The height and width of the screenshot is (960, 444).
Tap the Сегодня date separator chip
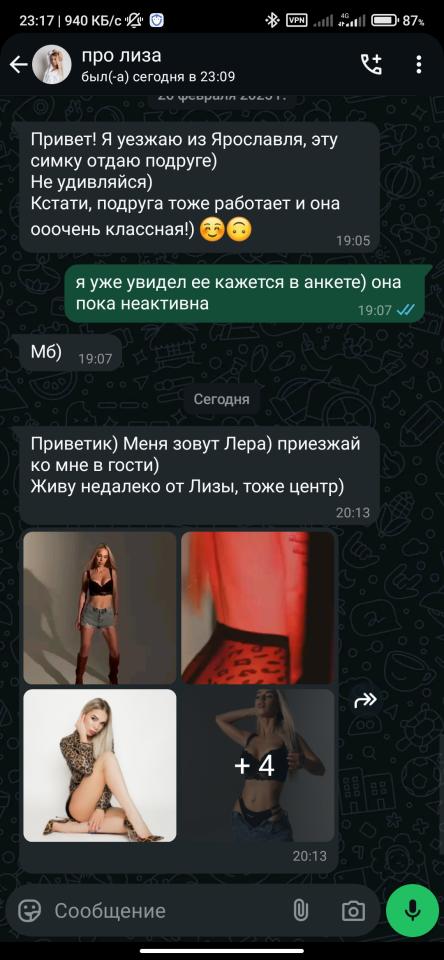221,399
